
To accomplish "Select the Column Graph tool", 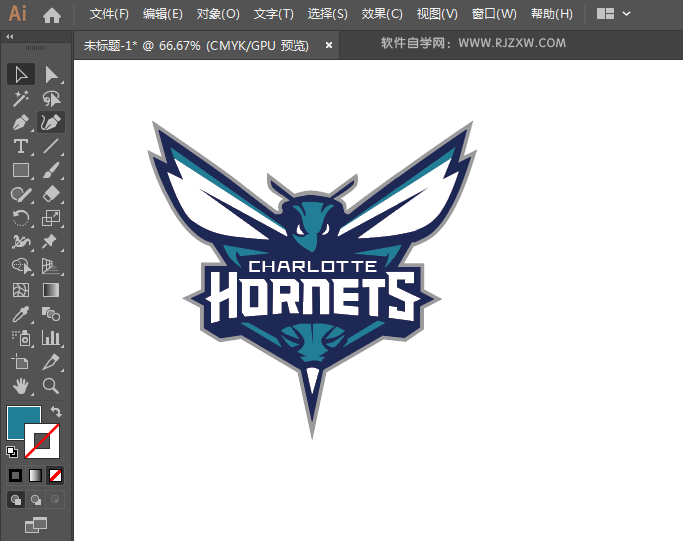I will 51,338.
